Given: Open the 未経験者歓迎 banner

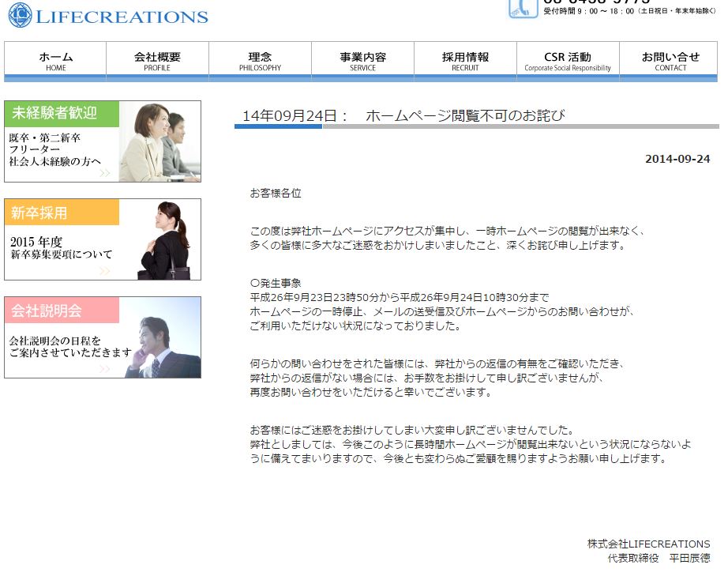Looking at the screenshot, I should (103, 141).
